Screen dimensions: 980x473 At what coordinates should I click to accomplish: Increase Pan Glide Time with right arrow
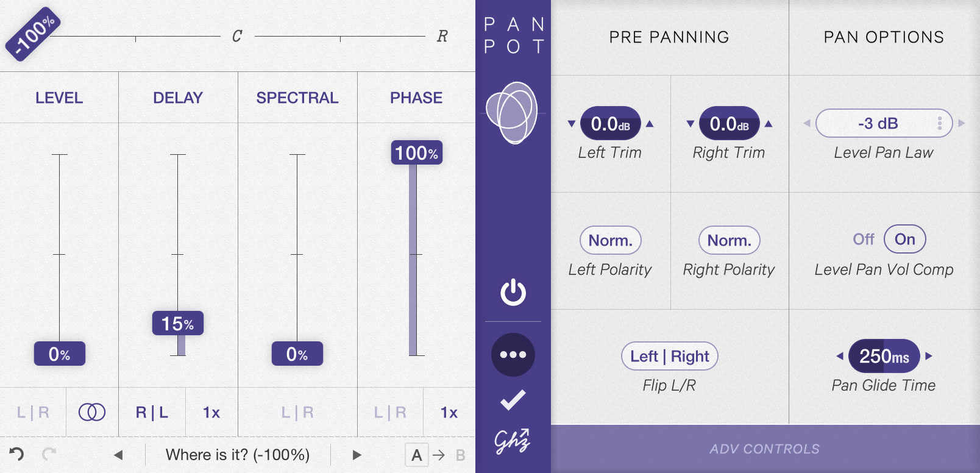[x=929, y=356]
